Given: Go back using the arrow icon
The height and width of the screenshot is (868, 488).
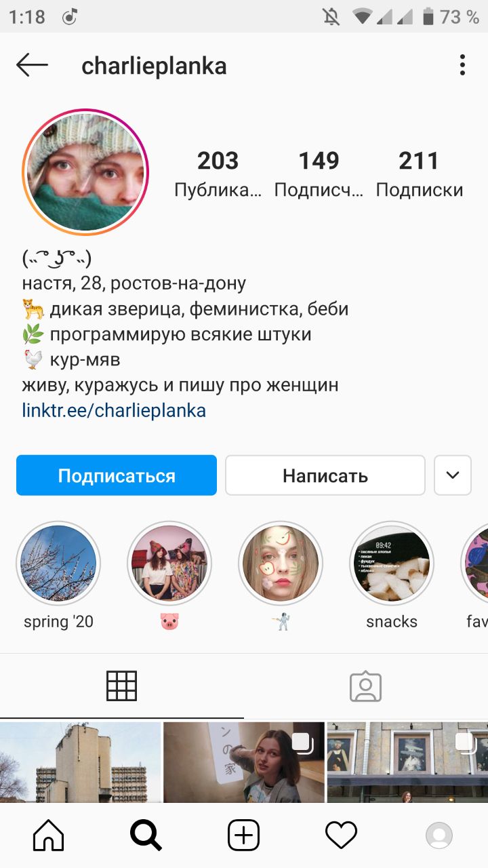Looking at the screenshot, I should click(33, 66).
